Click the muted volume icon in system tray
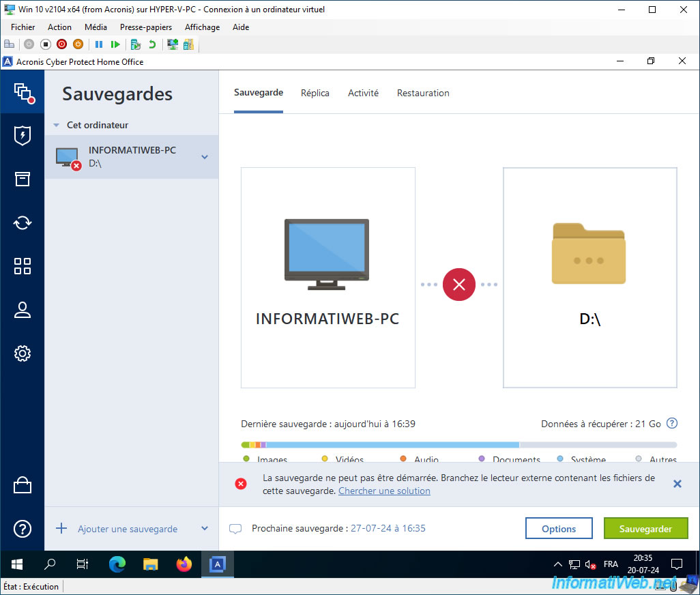Screen dimensions: 700x595 click(x=590, y=565)
